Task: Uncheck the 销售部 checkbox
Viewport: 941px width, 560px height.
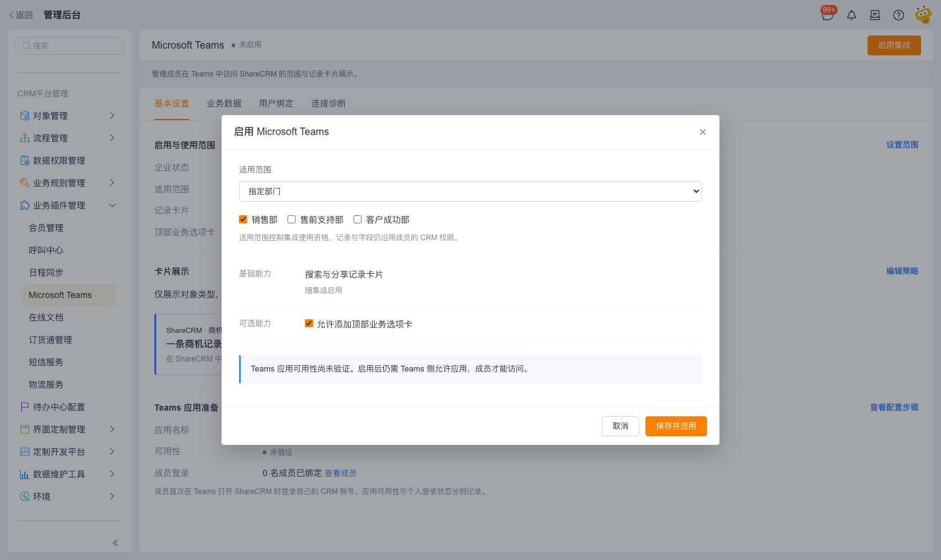Action: click(243, 220)
